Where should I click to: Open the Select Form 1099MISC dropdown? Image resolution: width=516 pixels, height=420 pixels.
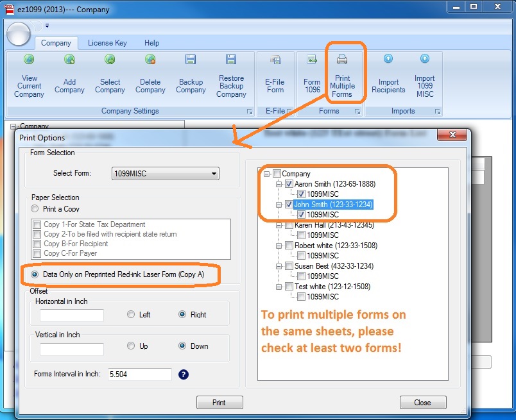(165, 174)
